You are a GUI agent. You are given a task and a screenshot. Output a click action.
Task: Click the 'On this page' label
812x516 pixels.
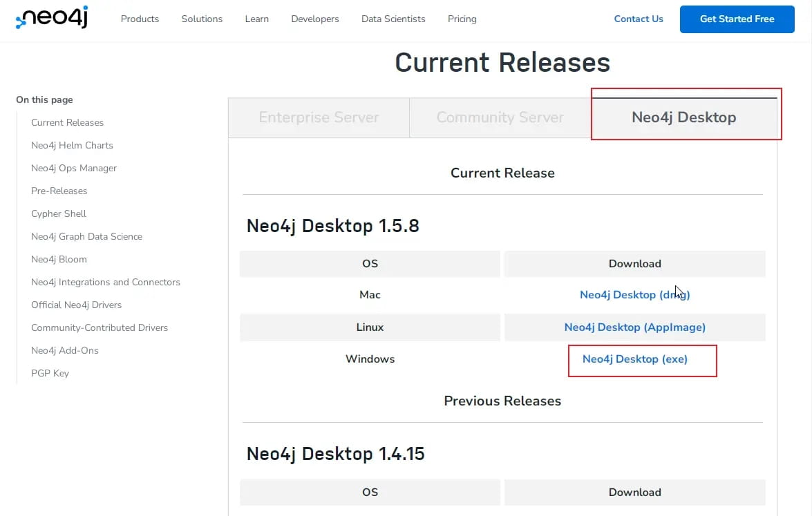[44, 100]
